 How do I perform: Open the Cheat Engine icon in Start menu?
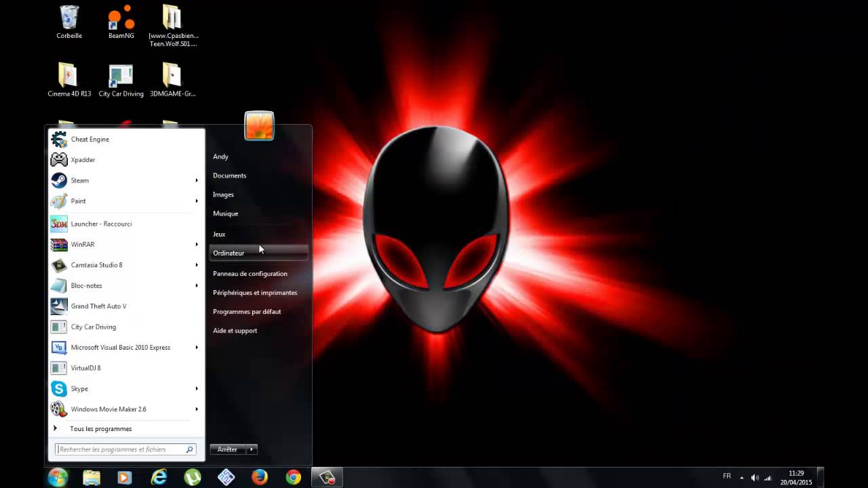point(59,139)
